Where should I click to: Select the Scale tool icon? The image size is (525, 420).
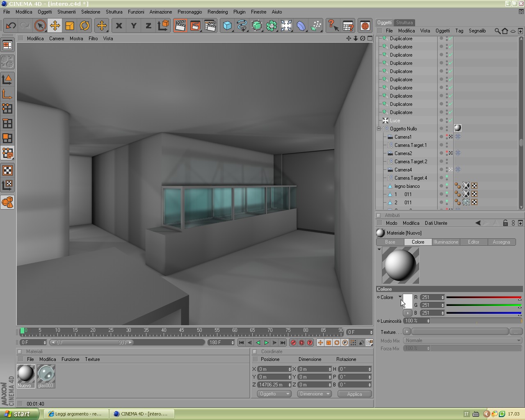click(70, 25)
